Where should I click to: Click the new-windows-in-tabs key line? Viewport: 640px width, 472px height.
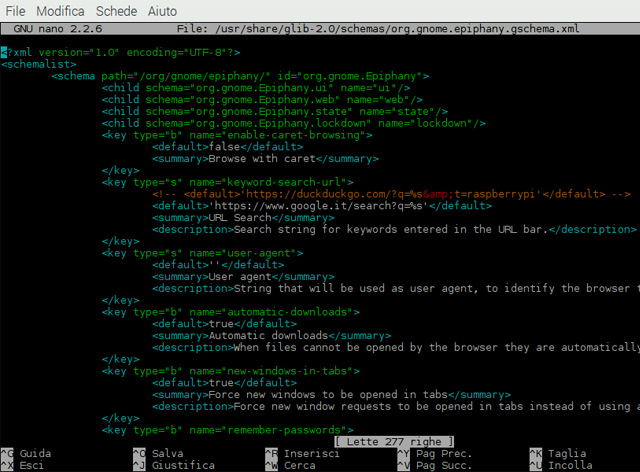click(x=231, y=372)
